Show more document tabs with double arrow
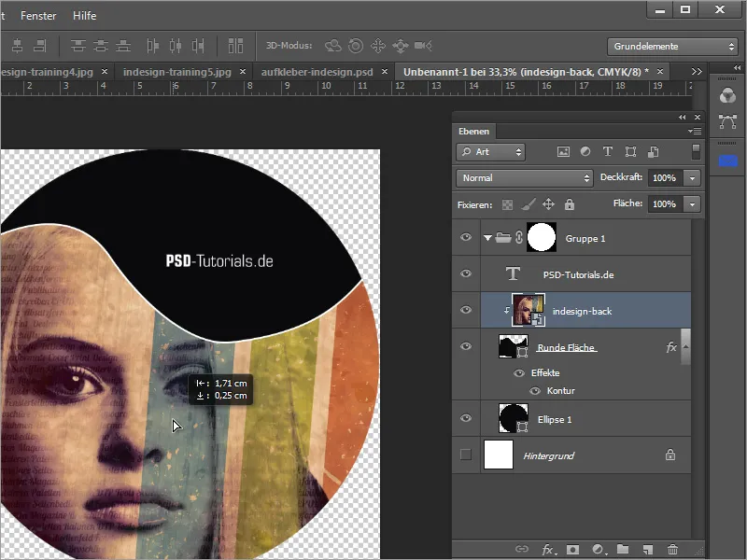This screenshot has width=747, height=560. click(x=697, y=72)
